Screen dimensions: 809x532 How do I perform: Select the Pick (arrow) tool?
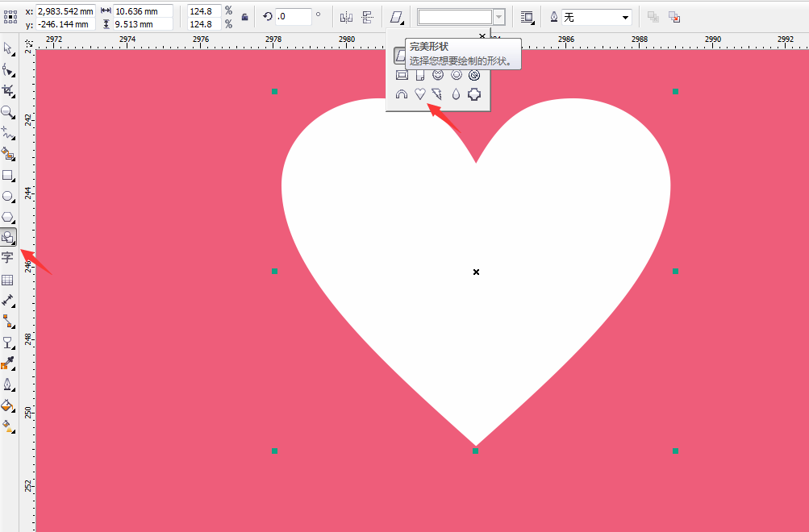tap(8, 48)
